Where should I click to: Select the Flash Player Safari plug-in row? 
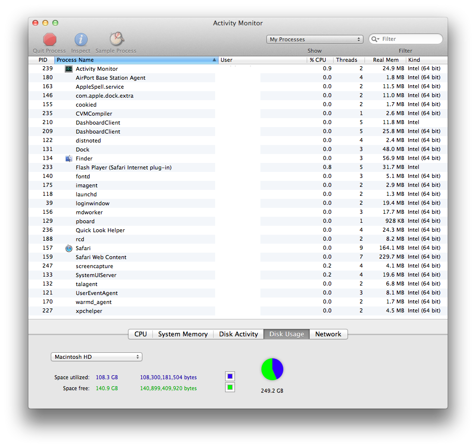click(x=238, y=167)
